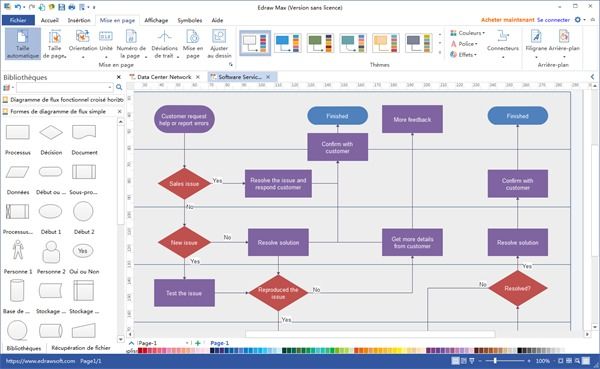Collapse the page list chevron at bottom
This screenshot has height=369, width=600.
pos(131,343)
